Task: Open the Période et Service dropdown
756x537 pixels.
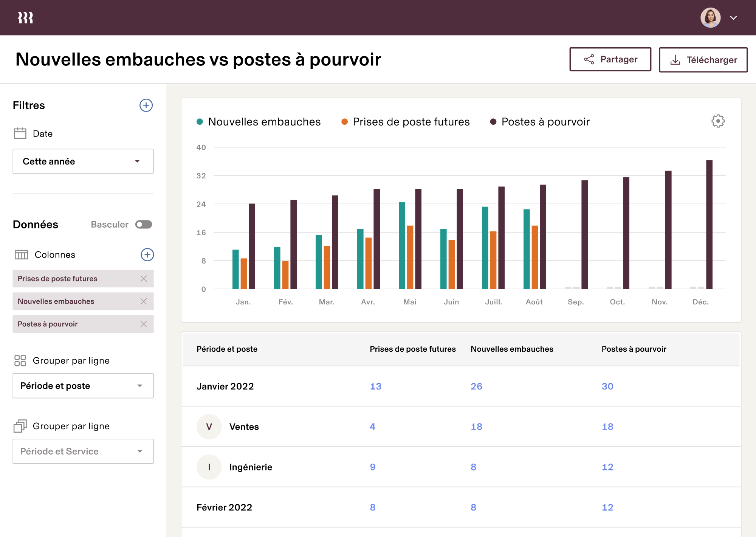Action: 83,451
